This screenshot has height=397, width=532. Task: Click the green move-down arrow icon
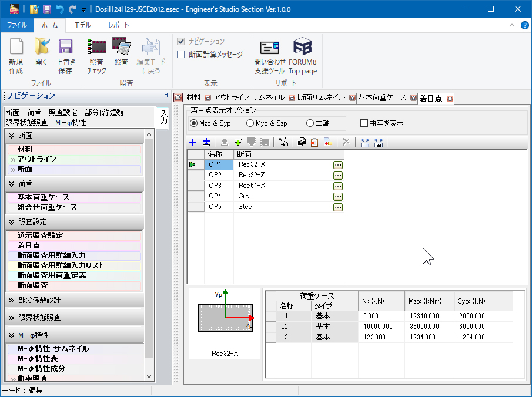pyautogui.click(x=238, y=142)
